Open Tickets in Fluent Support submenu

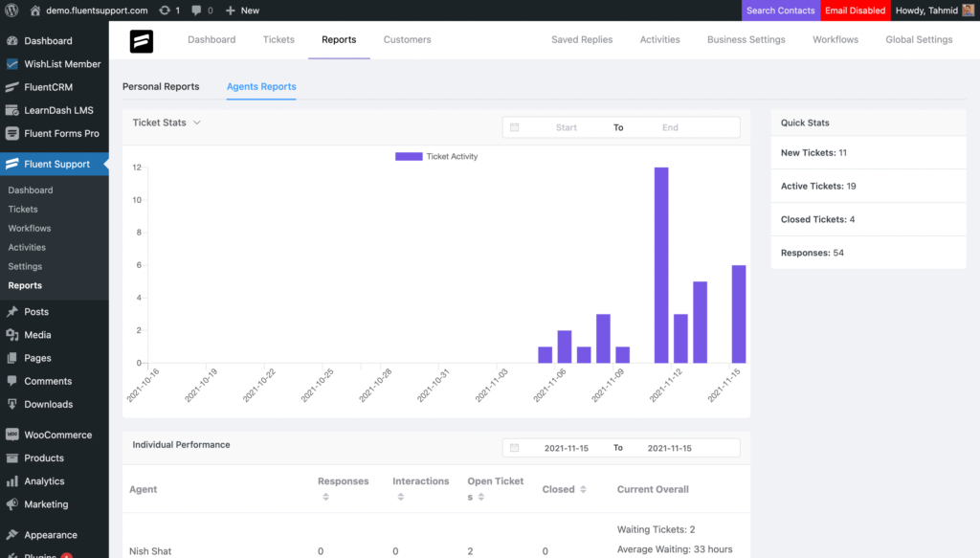point(23,210)
